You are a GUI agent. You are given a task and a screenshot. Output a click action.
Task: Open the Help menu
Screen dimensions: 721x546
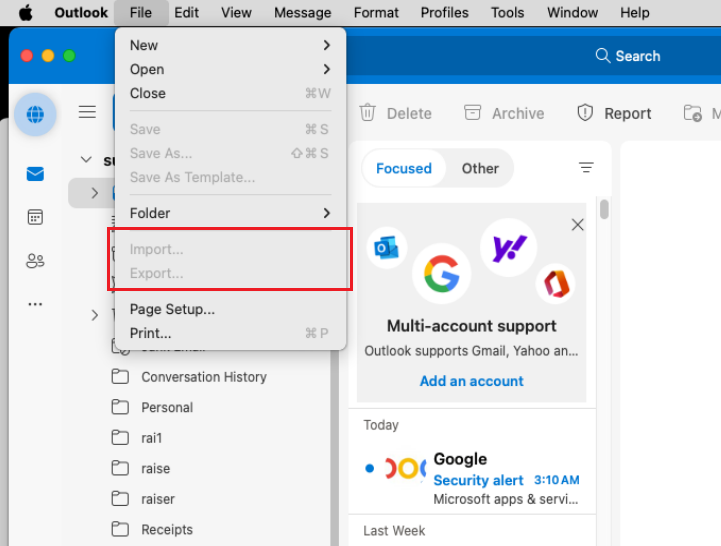tap(635, 12)
